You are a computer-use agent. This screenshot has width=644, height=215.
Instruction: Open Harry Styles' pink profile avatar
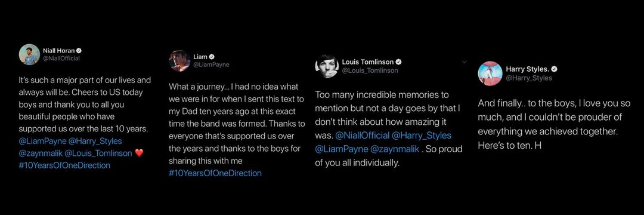tap(490, 73)
